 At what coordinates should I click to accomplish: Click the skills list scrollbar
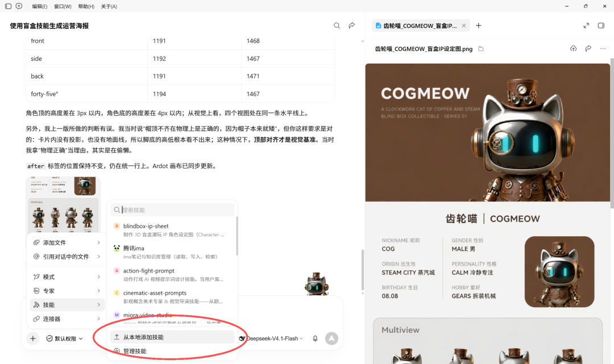[x=237, y=236]
